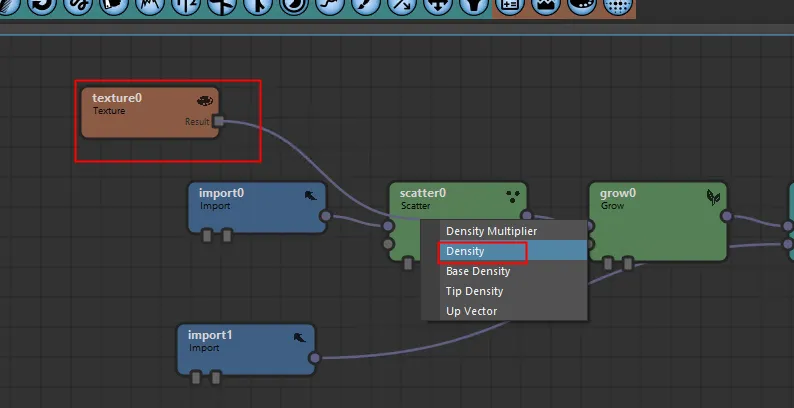Select Density in the context menu
This screenshot has height=408, width=794.
point(465,251)
